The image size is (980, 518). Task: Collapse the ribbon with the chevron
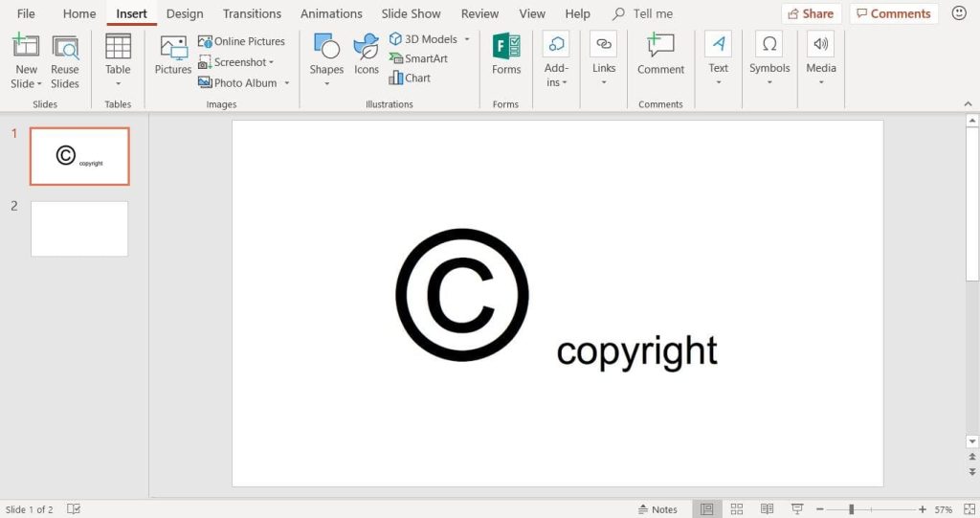969,103
